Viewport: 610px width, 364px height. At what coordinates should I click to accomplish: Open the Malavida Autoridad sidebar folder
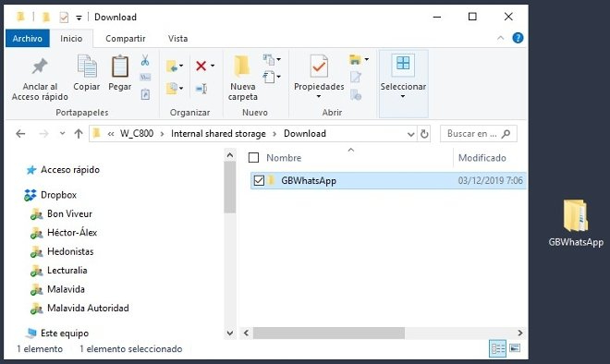(88, 308)
